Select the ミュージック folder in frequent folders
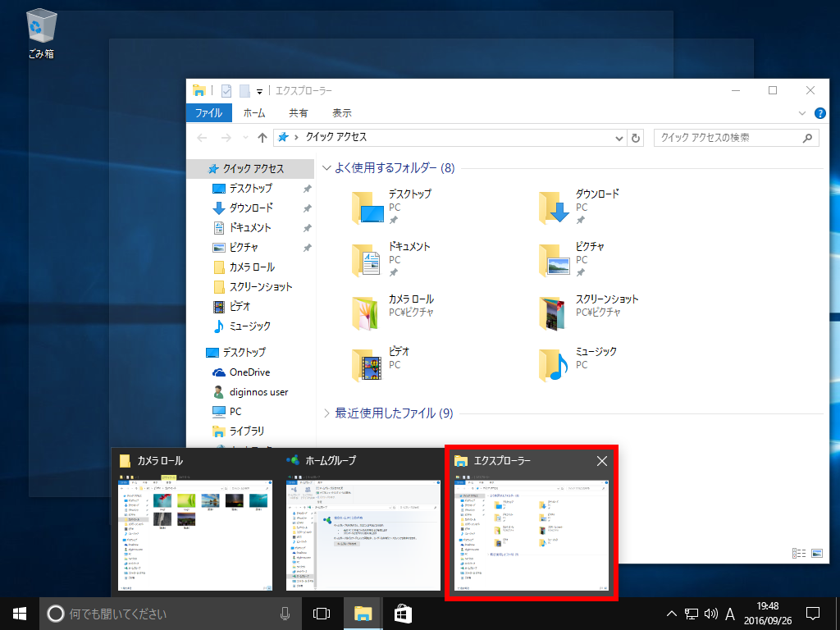Screen dimensions: 840x630 click(x=578, y=364)
